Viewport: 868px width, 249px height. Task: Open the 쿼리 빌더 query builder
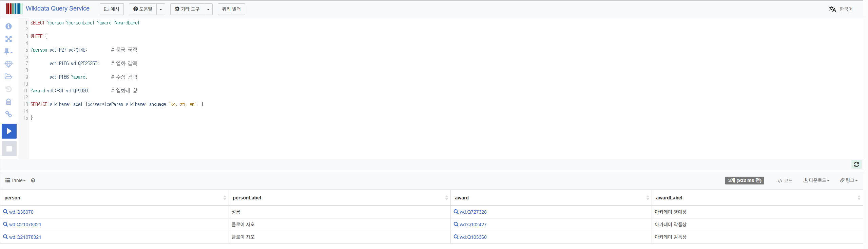point(231,9)
